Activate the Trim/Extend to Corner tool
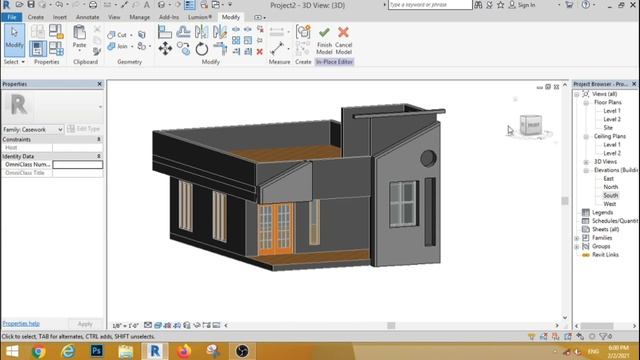The height and width of the screenshot is (360, 640). (x=220, y=49)
